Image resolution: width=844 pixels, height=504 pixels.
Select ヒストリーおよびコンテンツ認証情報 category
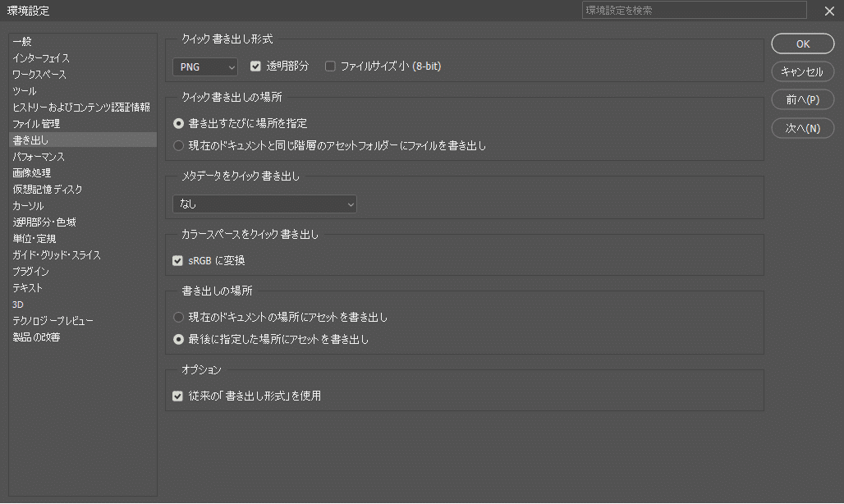[x=81, y=107]
